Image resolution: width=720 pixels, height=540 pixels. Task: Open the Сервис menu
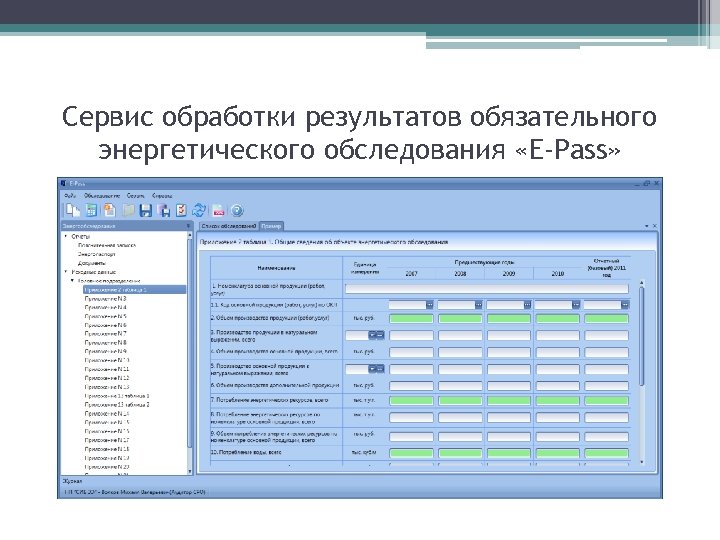pos(135,196)
